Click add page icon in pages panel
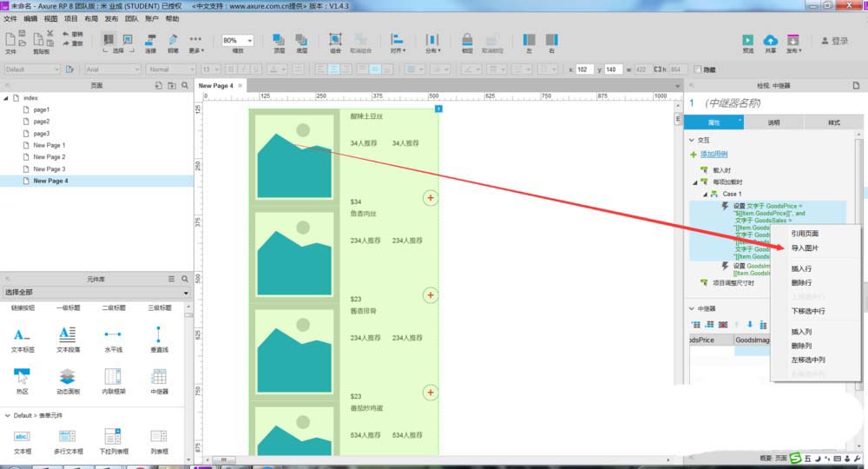Screen dimensions: 868x469 158,85
